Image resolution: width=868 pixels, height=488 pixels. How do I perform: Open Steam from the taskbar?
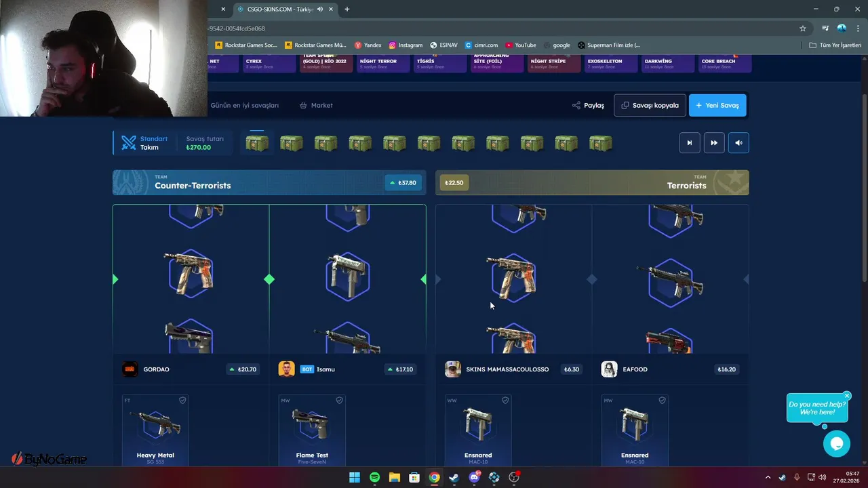pyautogui.click(x=454, y=477)
